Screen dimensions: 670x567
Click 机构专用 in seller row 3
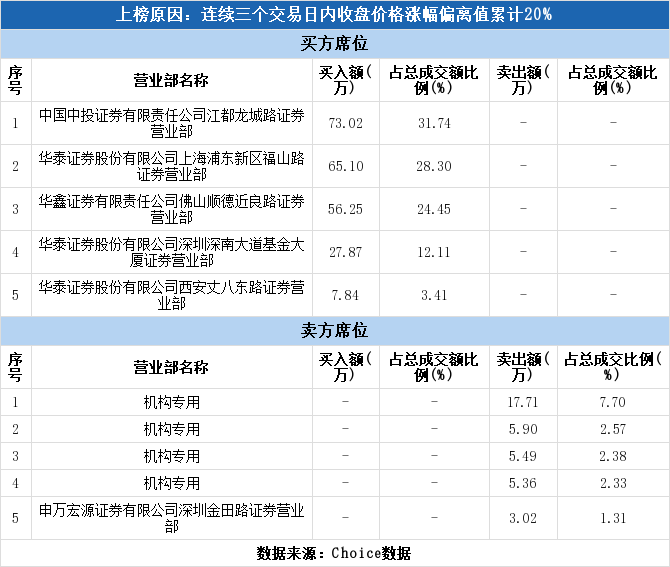172,456
